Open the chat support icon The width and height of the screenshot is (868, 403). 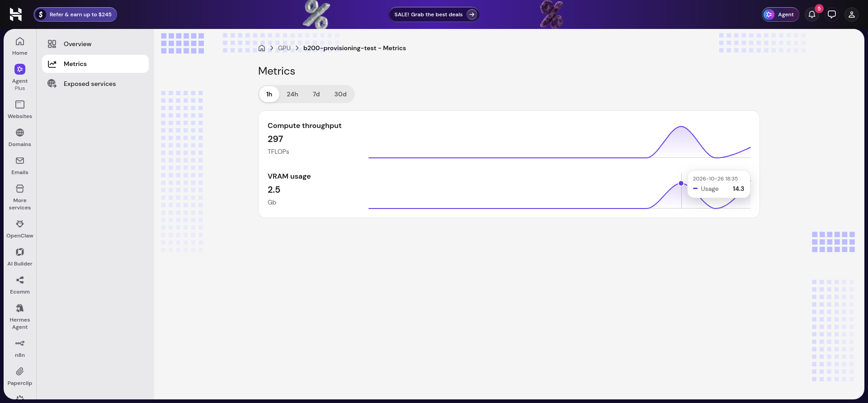[x=832, y=14]
